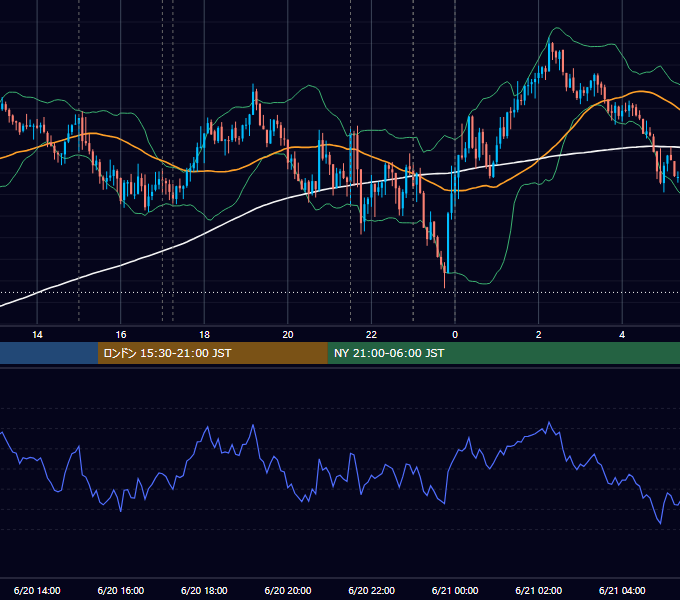The image size is (680, 600).
Task: Click the 6/21 02:00 date label
Action: pos(539,590)
